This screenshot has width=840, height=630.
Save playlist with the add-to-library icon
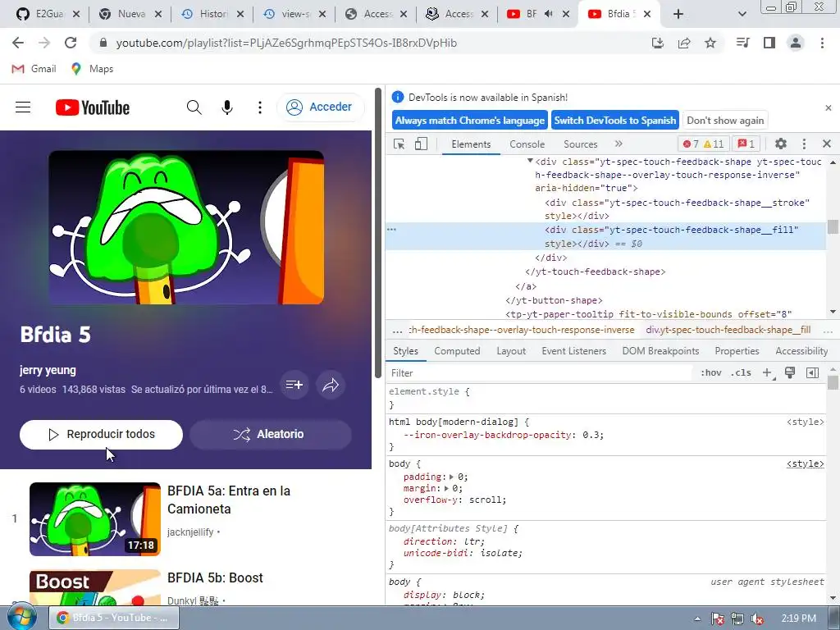pyautogui.click(x=294, y=385)
